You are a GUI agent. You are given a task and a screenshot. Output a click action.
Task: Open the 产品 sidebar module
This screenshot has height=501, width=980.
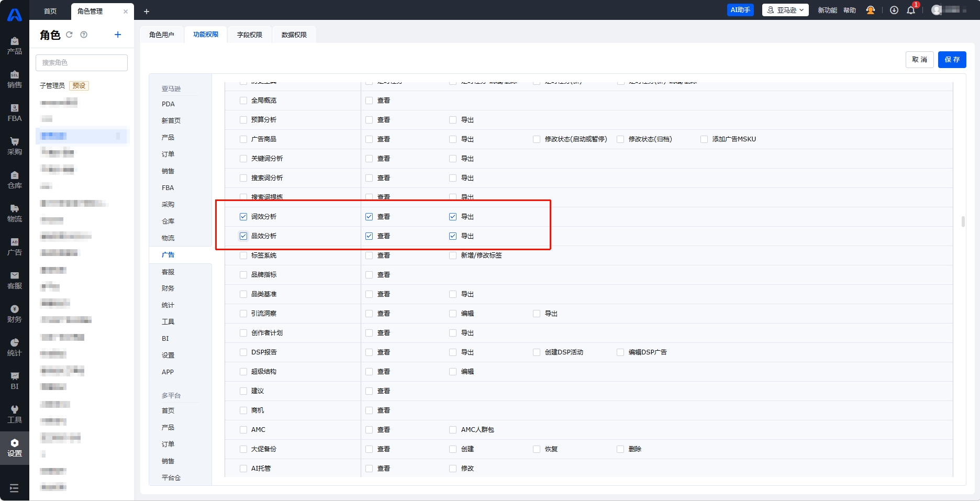click(x=15, y=46)
